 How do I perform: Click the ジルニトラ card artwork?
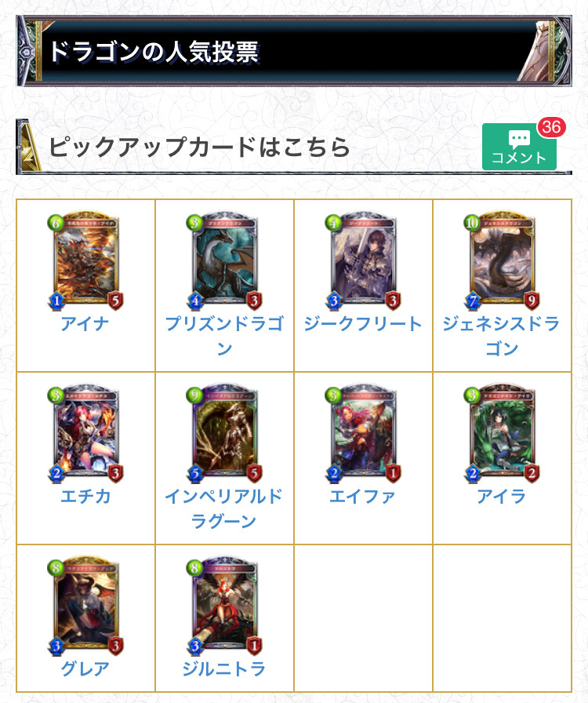(x=224, y=605)
